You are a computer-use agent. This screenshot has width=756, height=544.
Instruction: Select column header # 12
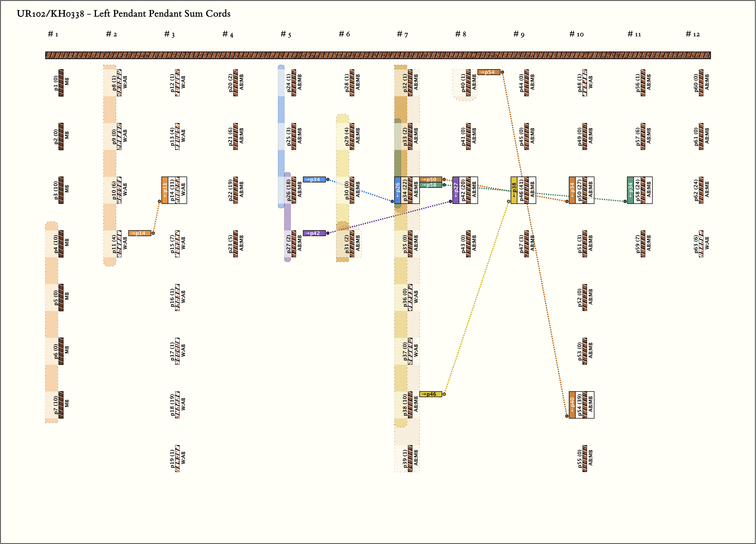tap(693, 34)
